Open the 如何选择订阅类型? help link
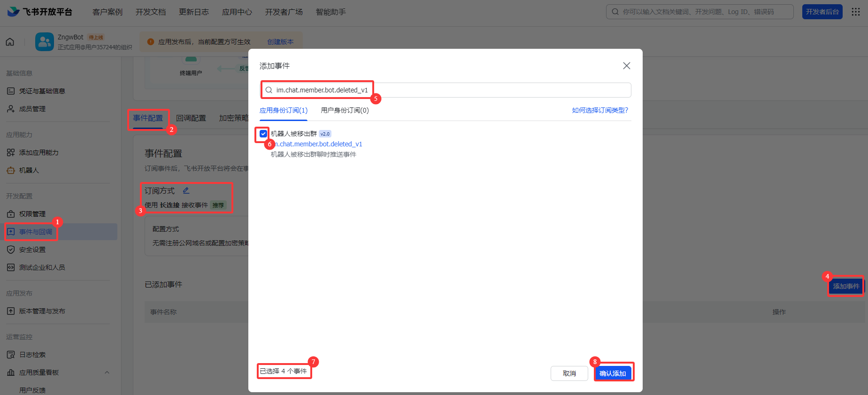 [599, 110]
